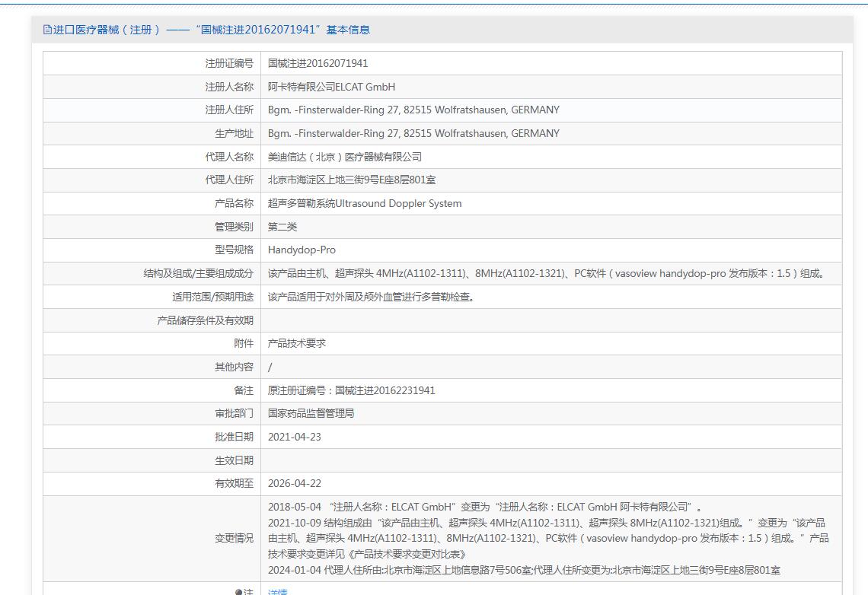Image resolution: width=868 pixels, height=595 pixels.
Task: Click the 生效日期 row label
Action: click(x=235, y=460)
